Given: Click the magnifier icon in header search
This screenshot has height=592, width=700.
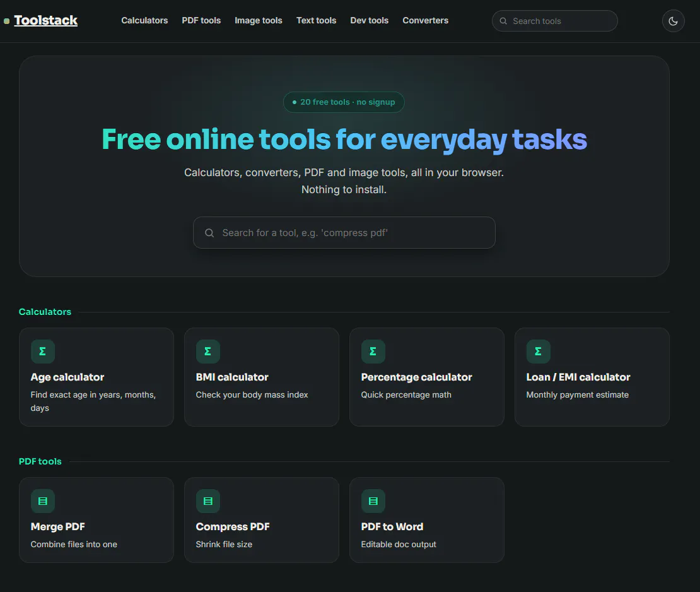Looking at the screenshot, I should [x=503, y=21].
